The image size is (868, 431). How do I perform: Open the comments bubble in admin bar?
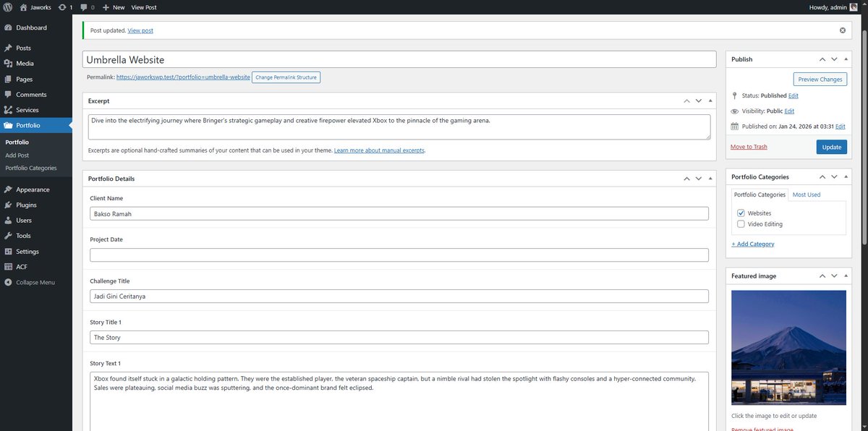tap(88, 7)
